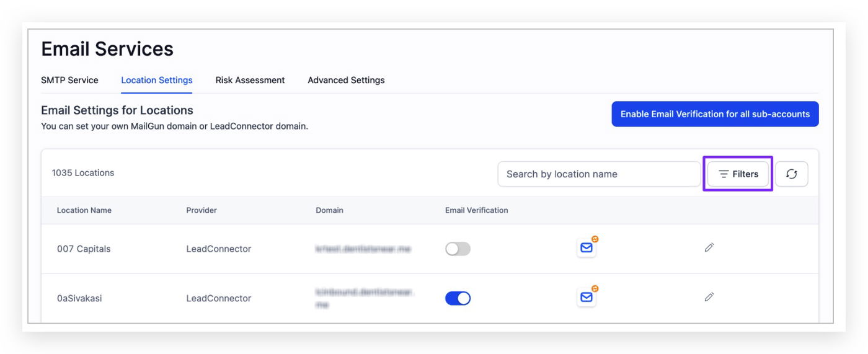868x354 pixels.
Task: Enable Email Verification for all sub-accounts
Action: [x=715, y=114]
